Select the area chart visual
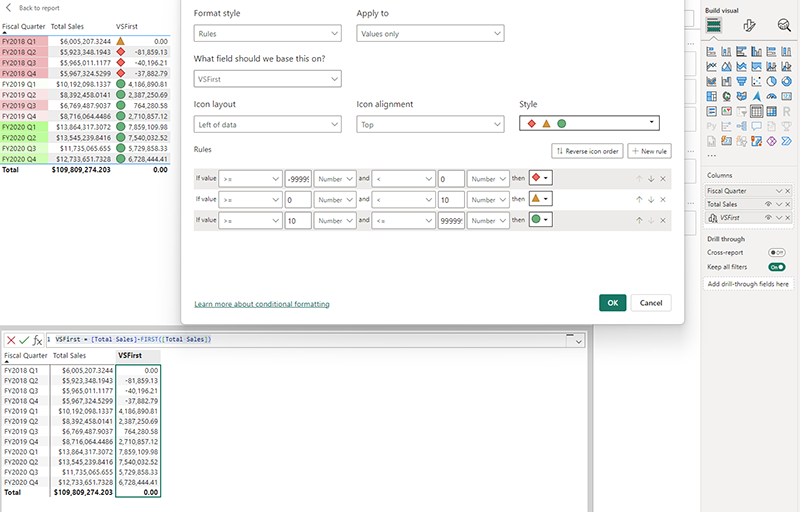800x512 pixels. pyautogui.click(x=727, y=66)
